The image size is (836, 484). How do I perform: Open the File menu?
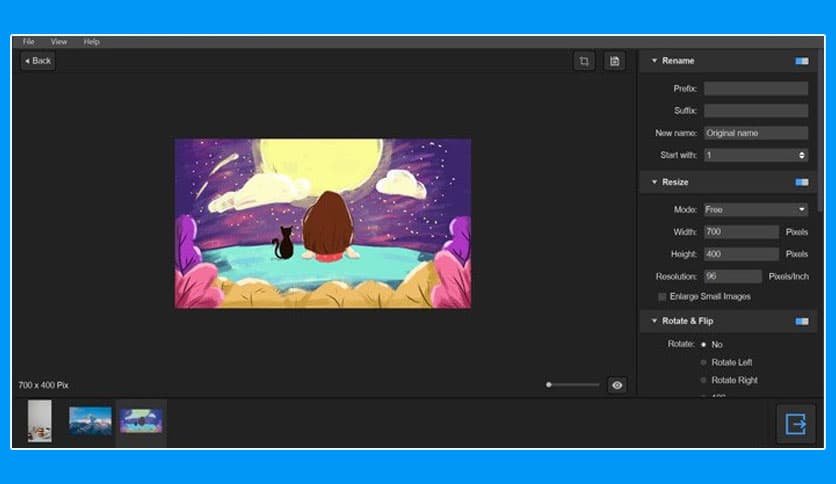pyautogui.click(x=28, y=42)
